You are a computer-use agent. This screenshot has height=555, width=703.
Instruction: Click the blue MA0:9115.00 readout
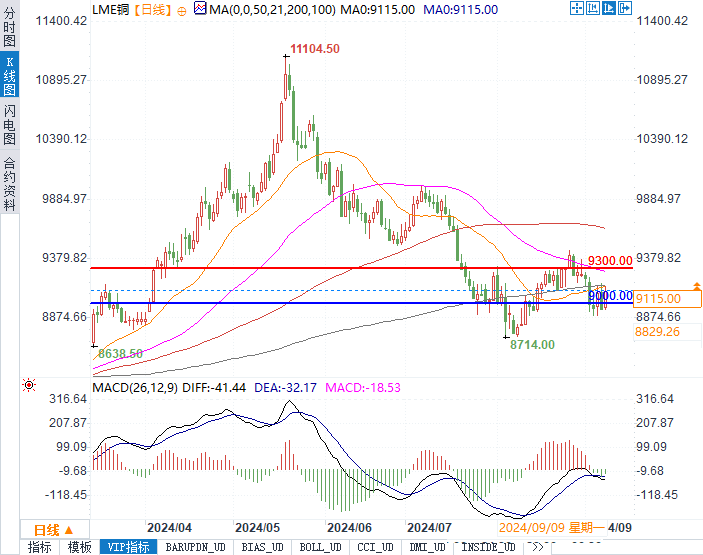pos(460,10)
